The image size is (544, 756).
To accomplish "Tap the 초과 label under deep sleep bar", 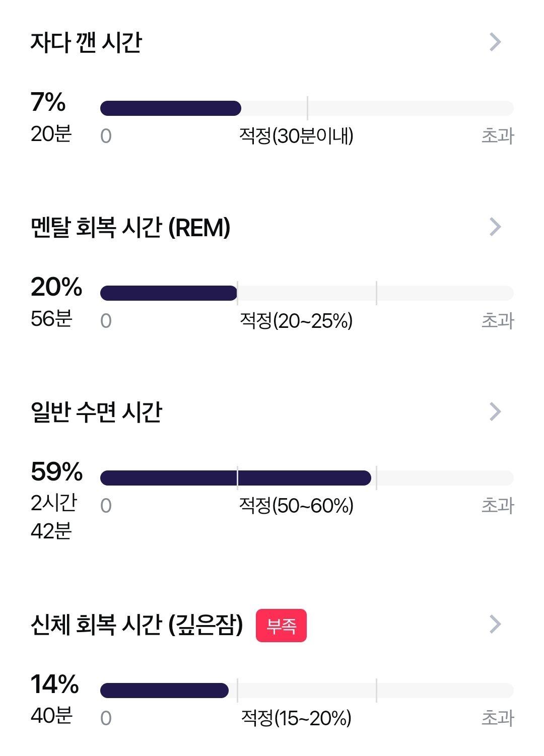I will tap(498, 718).
